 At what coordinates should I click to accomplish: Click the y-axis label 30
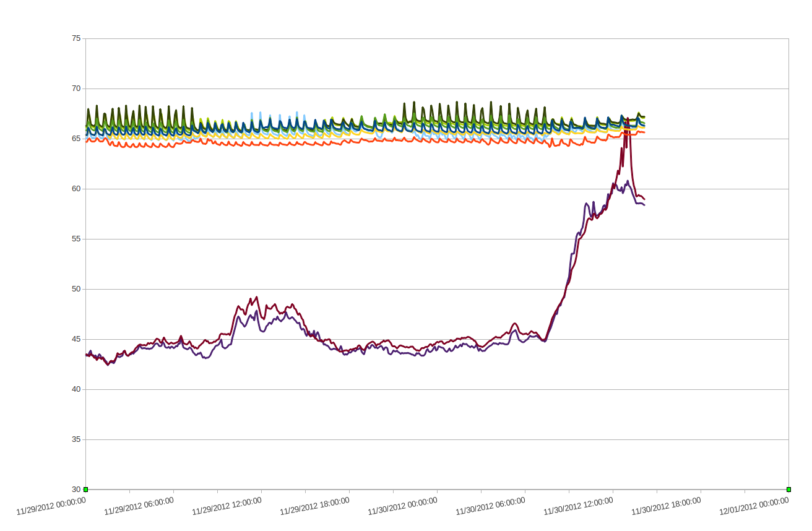pyautogui.click(x=76, y=490)
